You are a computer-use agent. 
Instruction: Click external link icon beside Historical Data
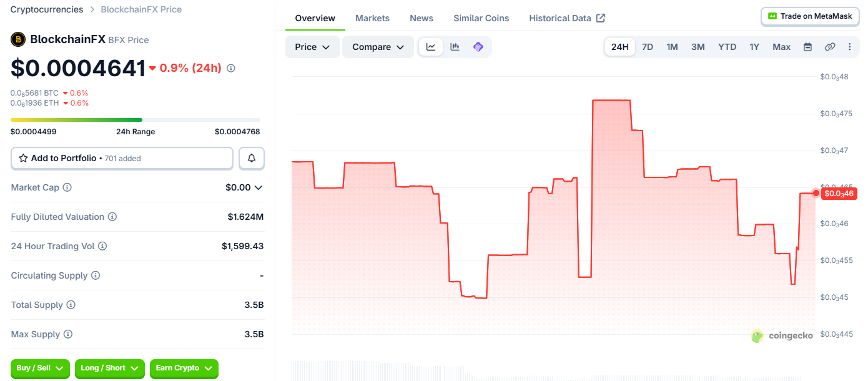(x=601, y=18)
